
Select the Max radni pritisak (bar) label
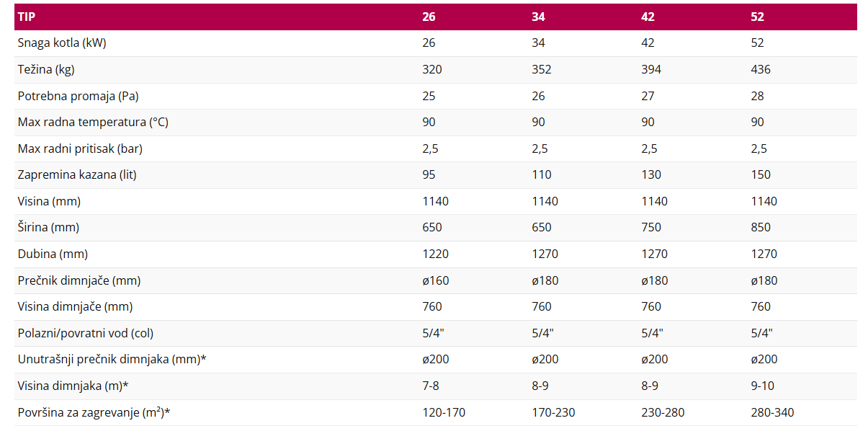coord(80,148)
